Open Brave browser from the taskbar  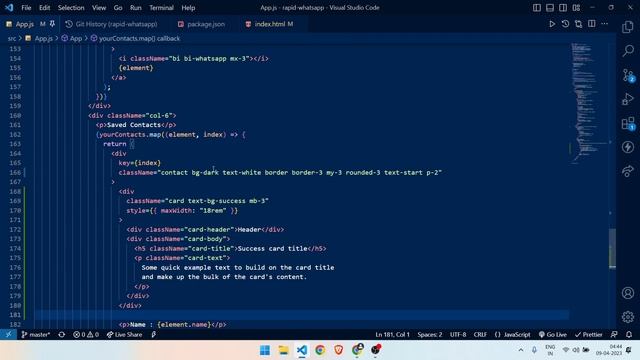pyautogui.click(x=338, y=350)
